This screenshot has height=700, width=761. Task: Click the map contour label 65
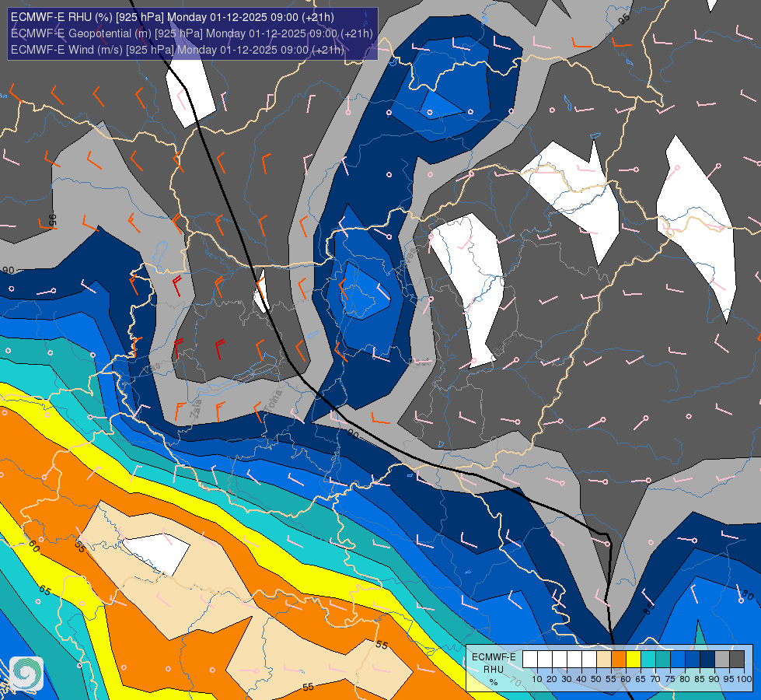point(44,590)
